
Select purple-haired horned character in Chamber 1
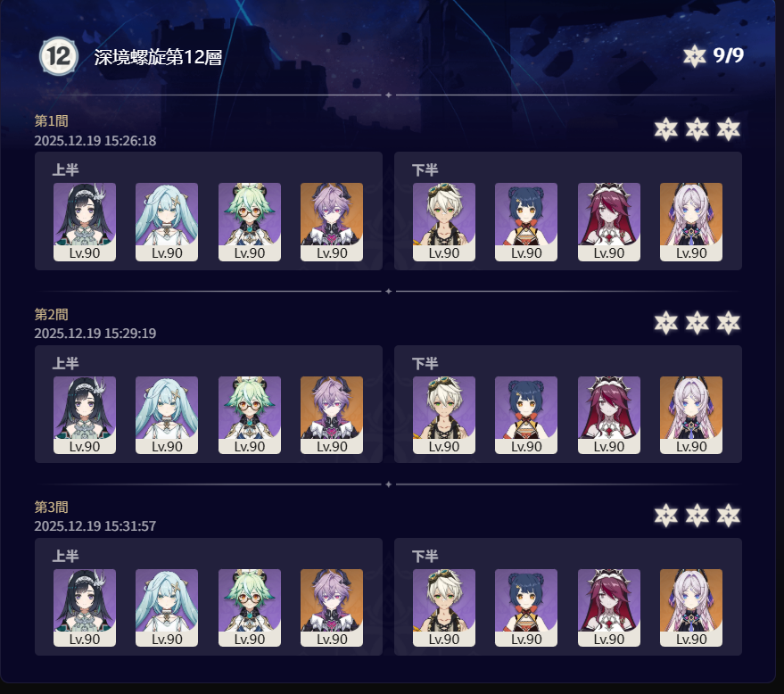(x=332, y=221)
